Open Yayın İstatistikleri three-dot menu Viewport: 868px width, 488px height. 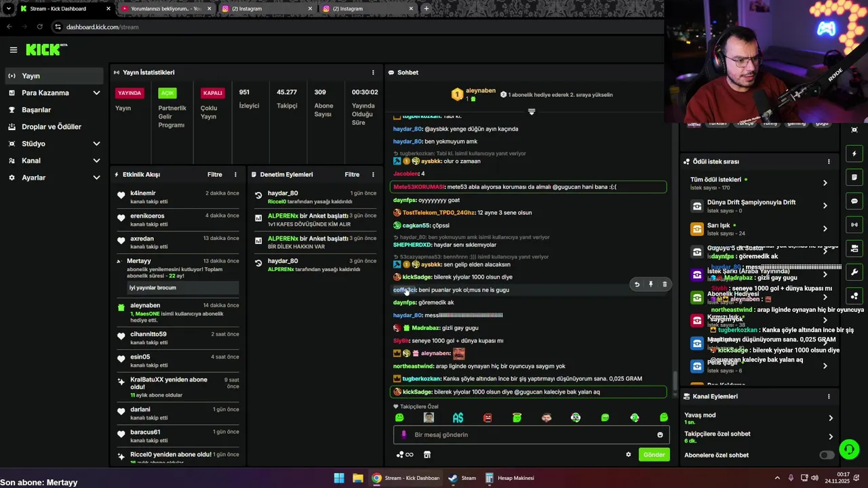372,73
